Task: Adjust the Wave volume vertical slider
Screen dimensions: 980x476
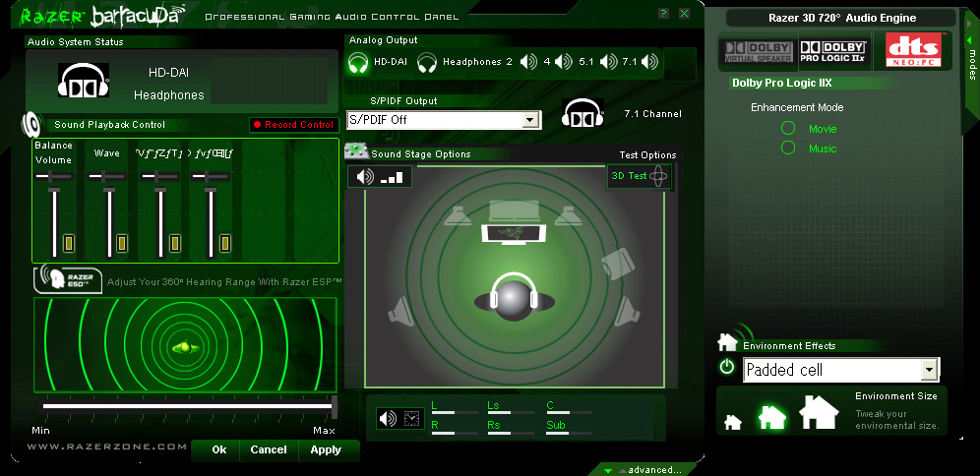Action: coord(109,223)
